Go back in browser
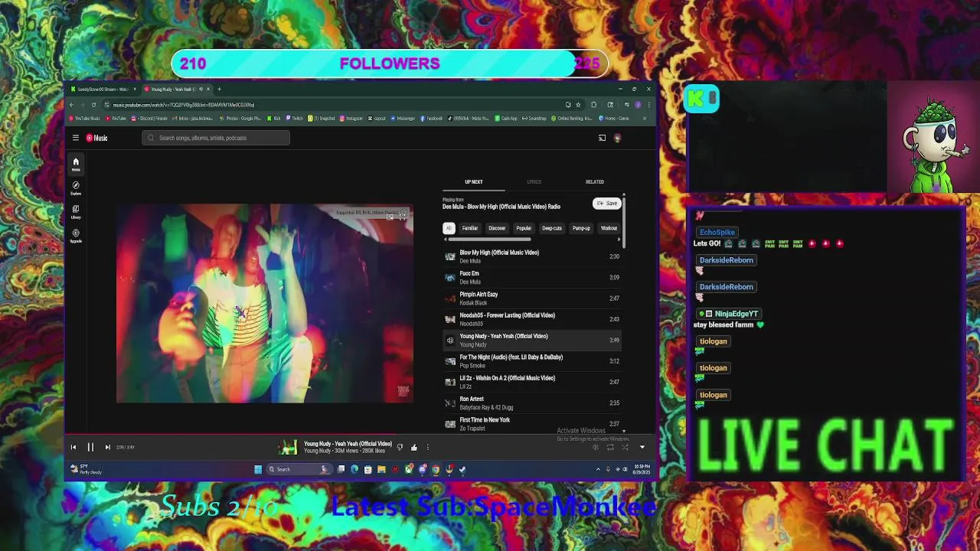The height and width of the screenshot is (551, 980). tap(72, 104)
